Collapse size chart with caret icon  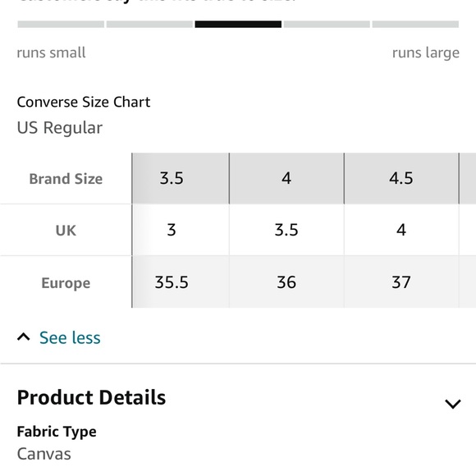pos(23,337)
